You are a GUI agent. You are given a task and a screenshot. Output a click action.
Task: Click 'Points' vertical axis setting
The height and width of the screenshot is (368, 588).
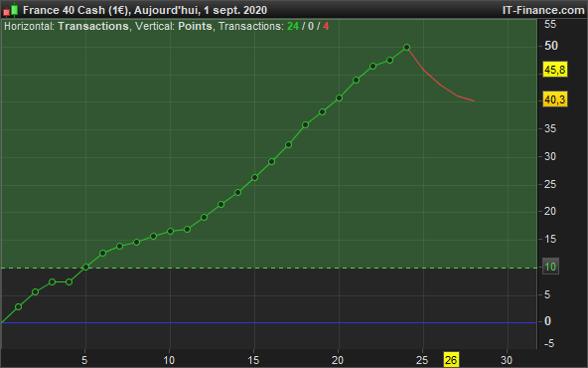(195, 26)
